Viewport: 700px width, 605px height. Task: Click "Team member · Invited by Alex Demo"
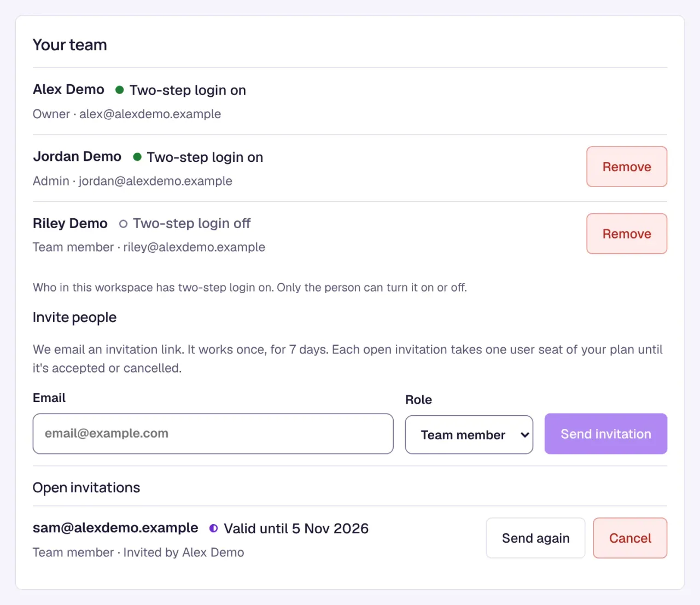pos(138,552)
